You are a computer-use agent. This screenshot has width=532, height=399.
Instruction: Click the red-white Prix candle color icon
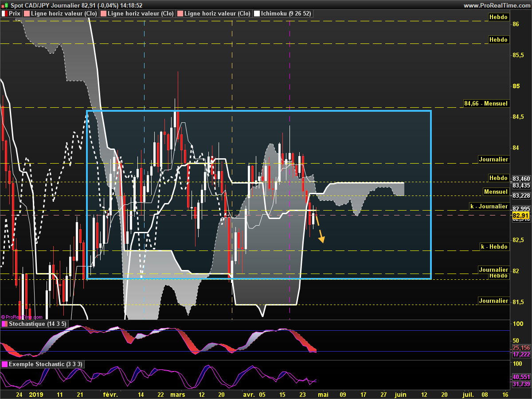[4, 14]
